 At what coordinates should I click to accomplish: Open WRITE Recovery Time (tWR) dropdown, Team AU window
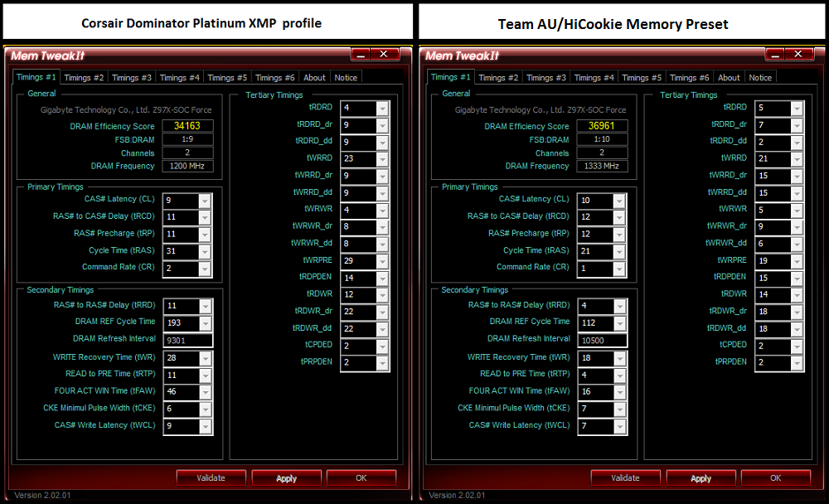click(620, 358)
